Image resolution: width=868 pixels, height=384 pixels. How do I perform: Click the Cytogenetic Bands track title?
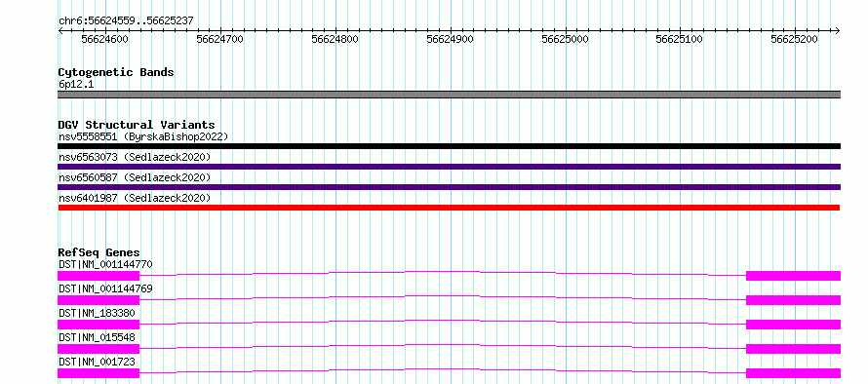click(116, 72)
